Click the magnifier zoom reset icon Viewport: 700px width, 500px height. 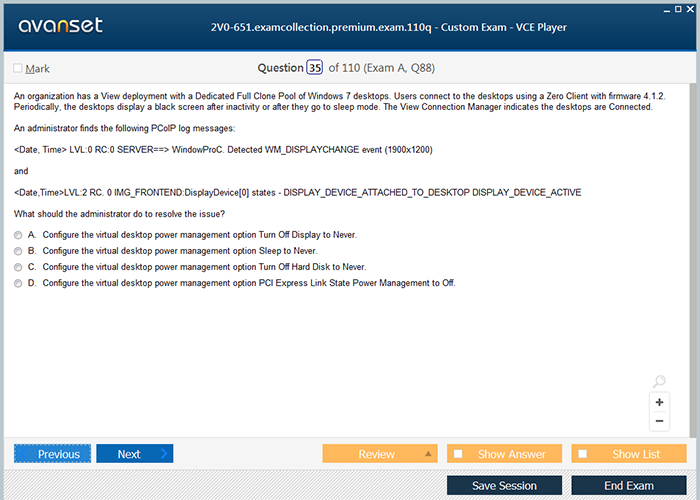click(x=659, y=382)
